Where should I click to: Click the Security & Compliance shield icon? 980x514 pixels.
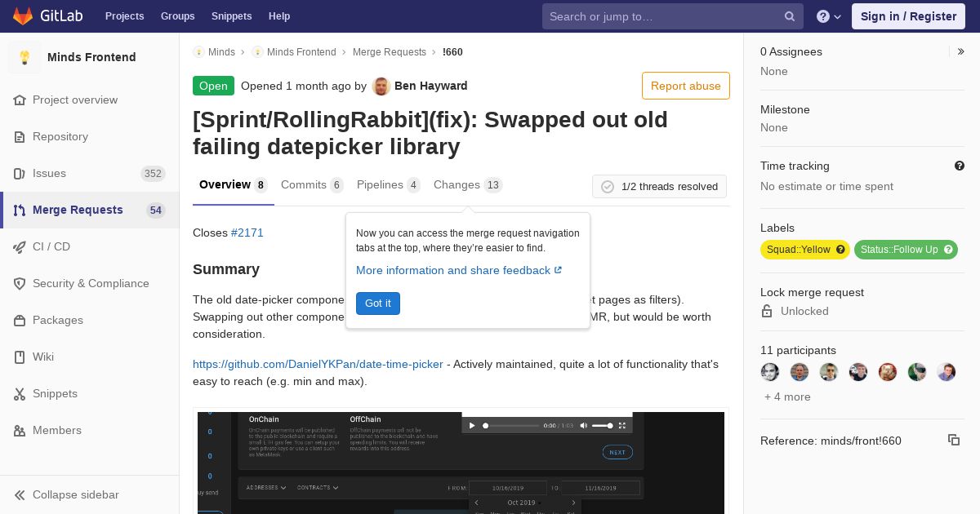click(x=20, y=284)
